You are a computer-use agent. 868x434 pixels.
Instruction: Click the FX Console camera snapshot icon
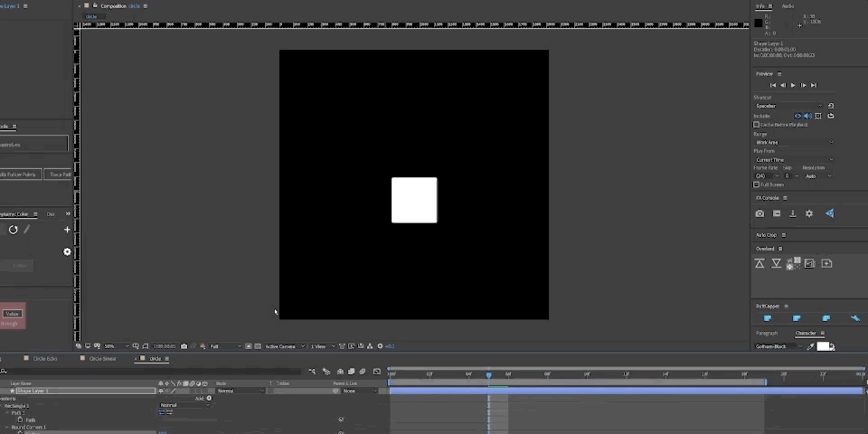(759, 213)
